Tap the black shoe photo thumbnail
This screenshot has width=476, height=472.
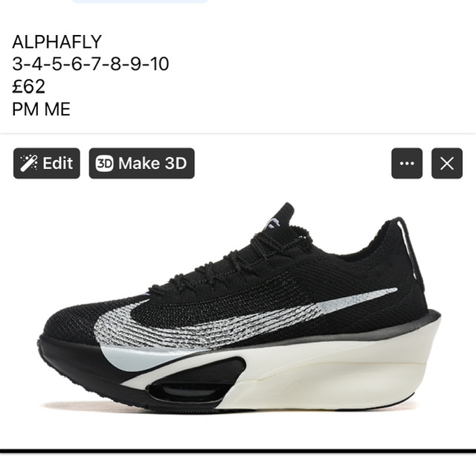click(x=239, y=307)
